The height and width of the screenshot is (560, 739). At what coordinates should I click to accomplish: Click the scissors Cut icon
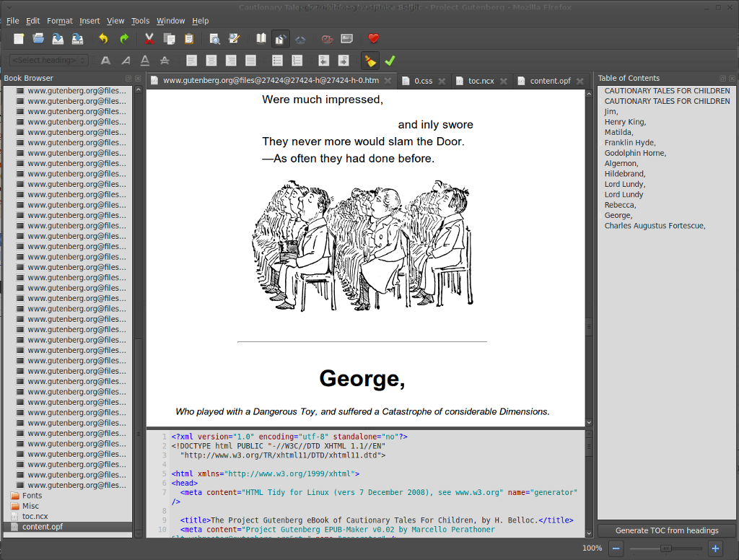pos(149,39)
